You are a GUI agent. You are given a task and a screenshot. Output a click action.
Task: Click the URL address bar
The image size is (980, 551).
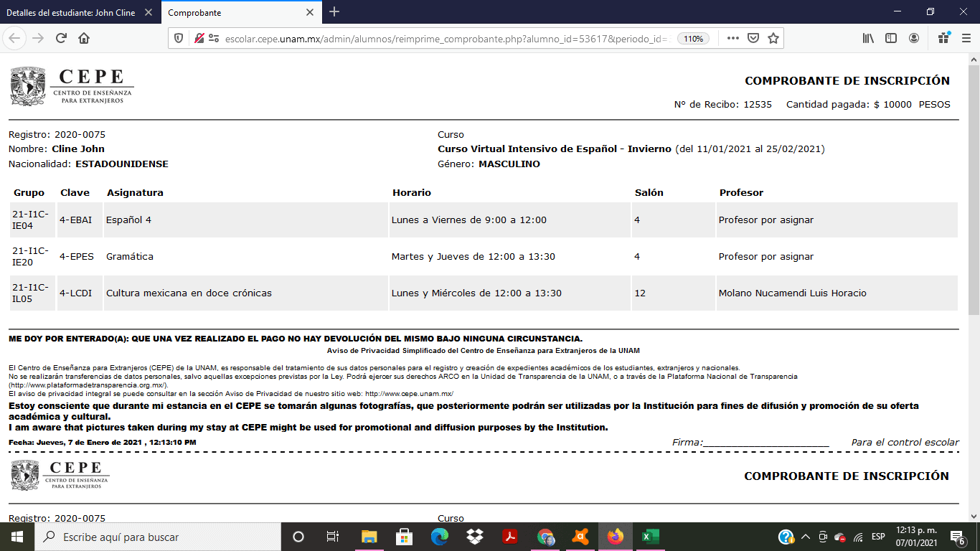tap(445, 39)
